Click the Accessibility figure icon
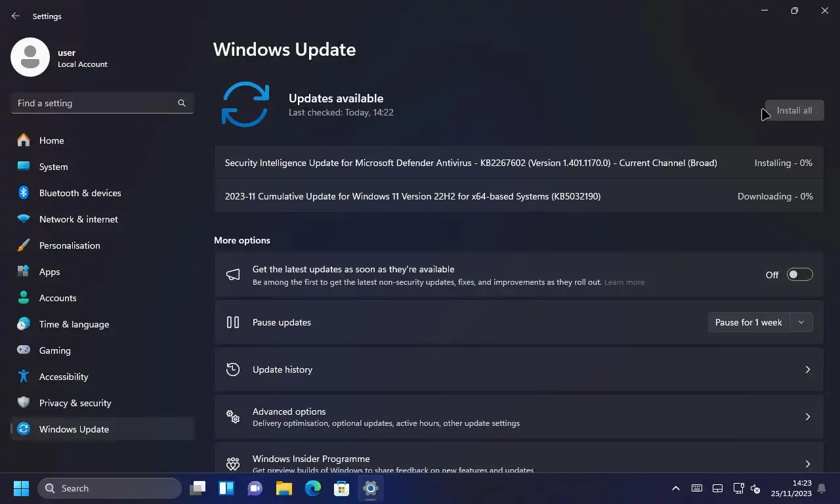The height and width of the screenshot is (504, 840). 24,377
